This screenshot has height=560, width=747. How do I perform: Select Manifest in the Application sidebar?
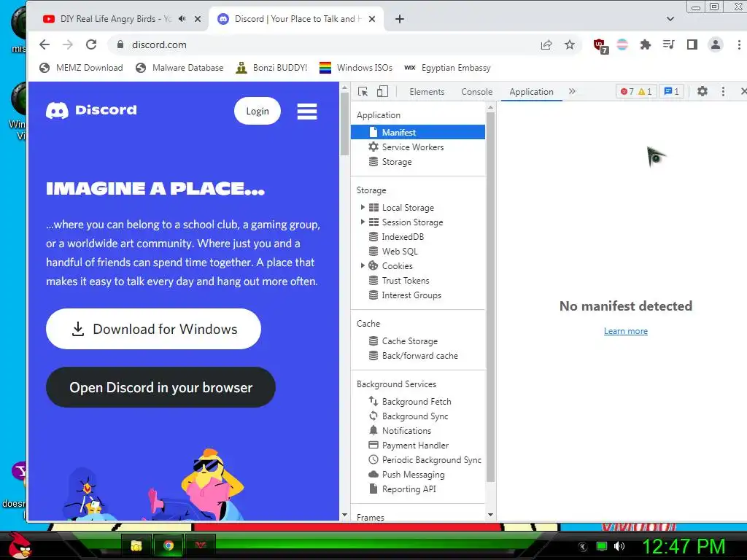click(x=418, y=133)
